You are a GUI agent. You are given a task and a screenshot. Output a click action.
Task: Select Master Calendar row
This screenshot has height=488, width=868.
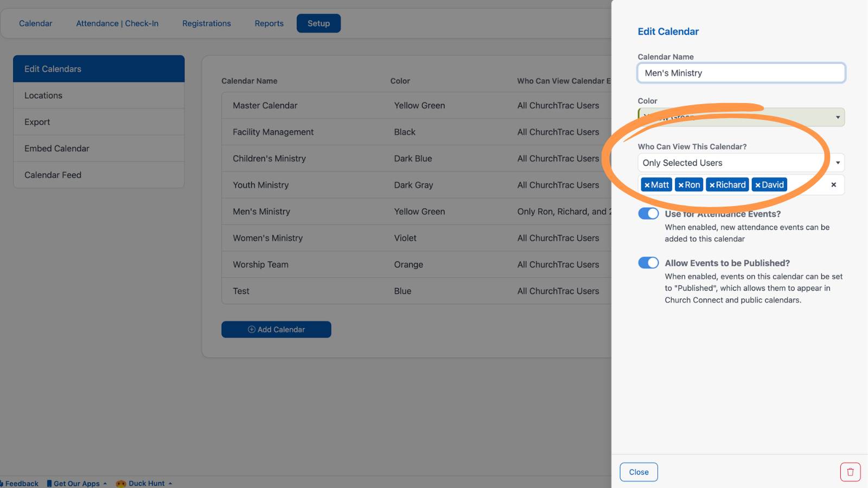point(417,106)
